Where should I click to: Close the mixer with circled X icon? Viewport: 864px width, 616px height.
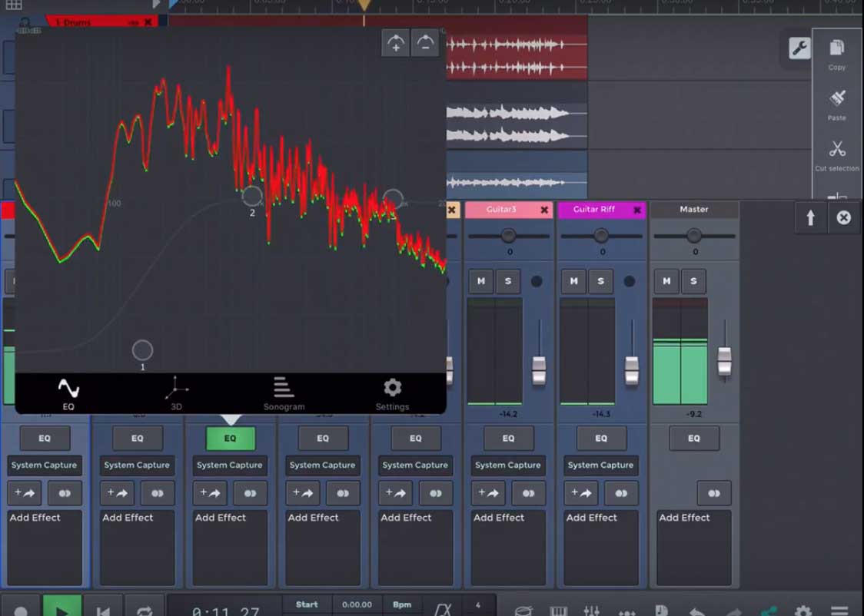click(x=844, y=218)
